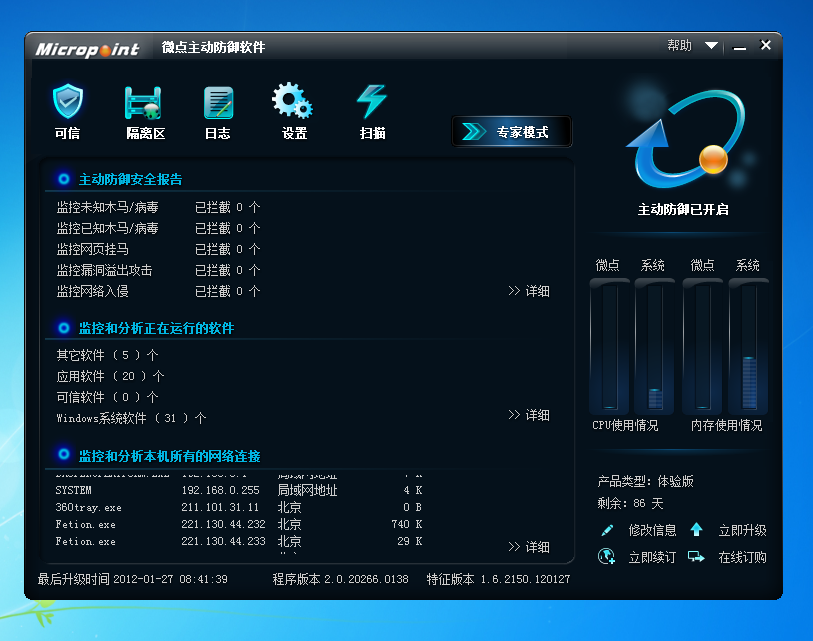Select the 360tray.exe connection row
This screenshot has height=641, width=813.
[x=239, y=507]
